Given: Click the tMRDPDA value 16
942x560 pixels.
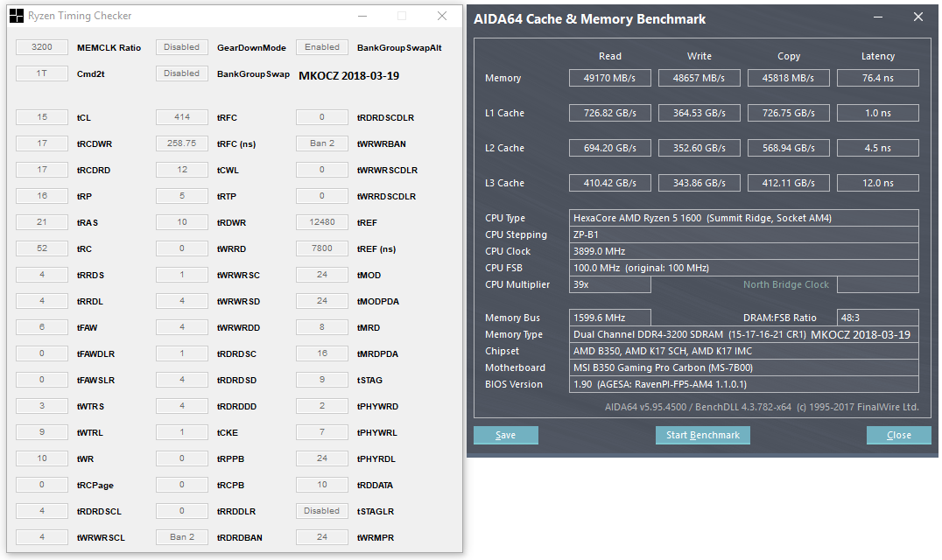Looking at the screenshot, I should 322,353.
